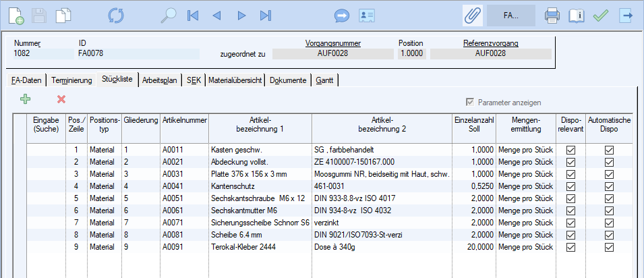Click the new document icon
This screenshot has height=278, width=644.
(16, 15)
